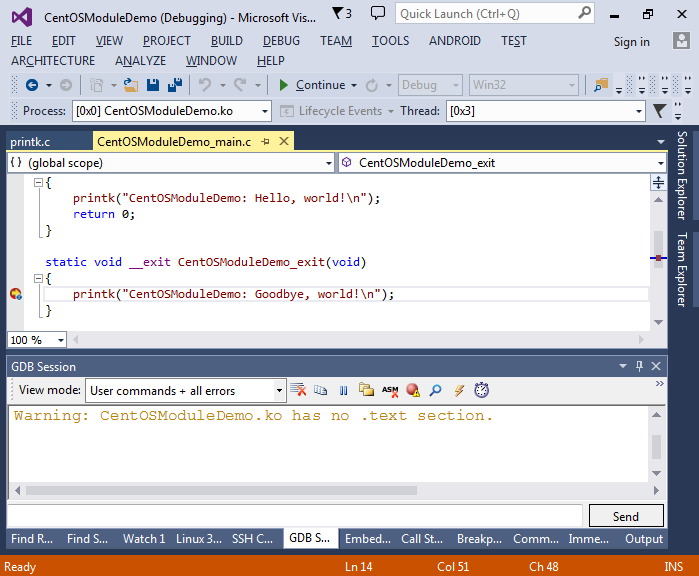Open the 100 % zoom dropdown
Viewport: 699px width, 576px height.
click(37, 340)
